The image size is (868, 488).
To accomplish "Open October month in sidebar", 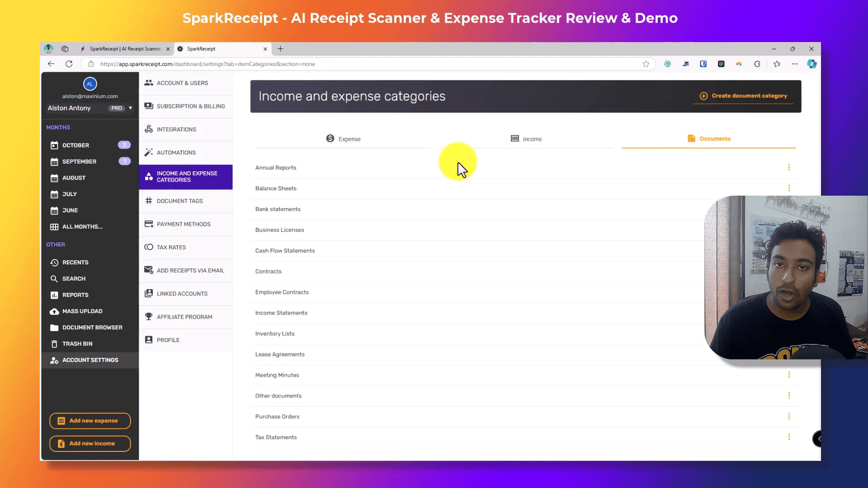I will pyautogui.click(x=90, y=145).
